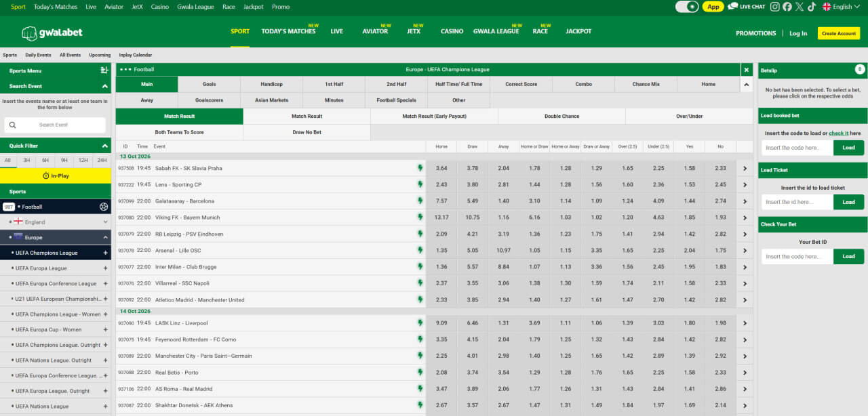
Task: Click the Load Ticket id input field
Action: (x=797, y=202)
